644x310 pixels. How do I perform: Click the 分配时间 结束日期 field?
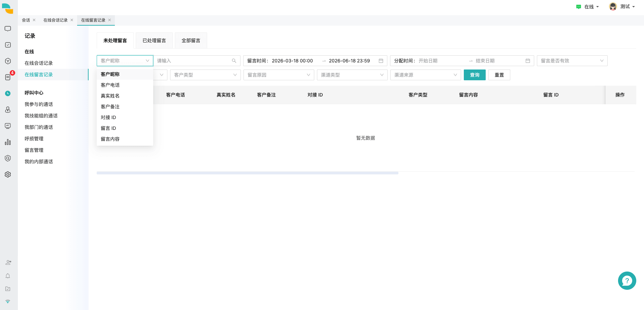485,61
